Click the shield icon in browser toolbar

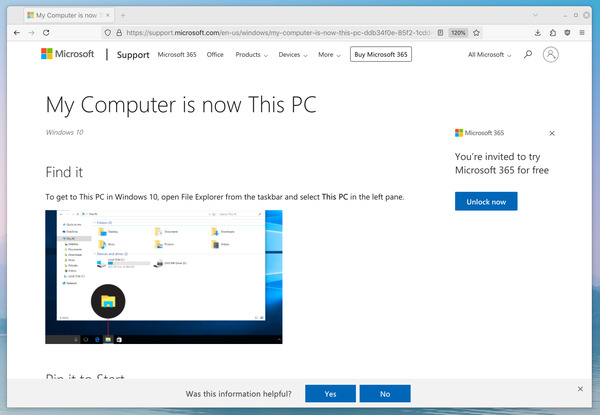pyautogui.click(x=567, y=33)
